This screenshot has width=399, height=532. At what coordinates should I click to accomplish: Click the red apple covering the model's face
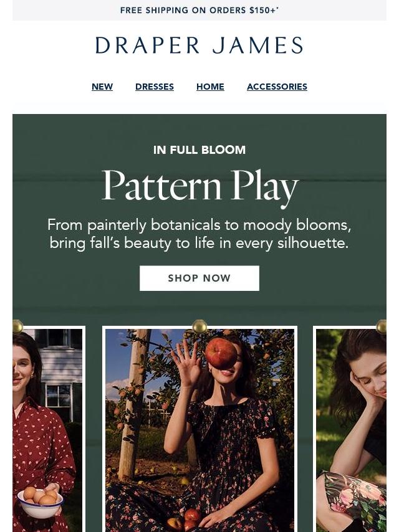221,353
